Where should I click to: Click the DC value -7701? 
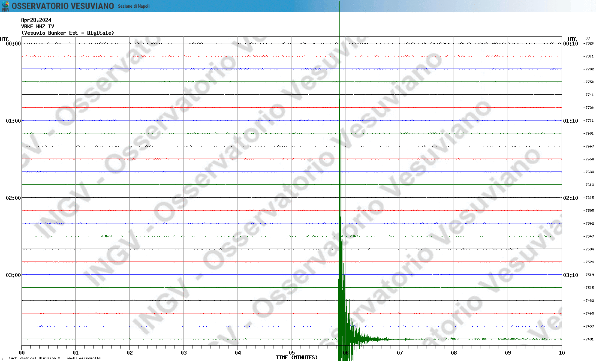589,120
